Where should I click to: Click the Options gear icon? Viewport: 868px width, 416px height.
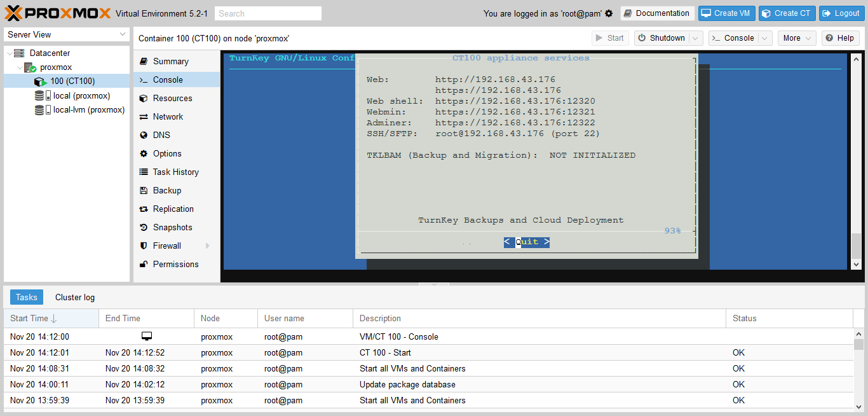coord(144,154)
